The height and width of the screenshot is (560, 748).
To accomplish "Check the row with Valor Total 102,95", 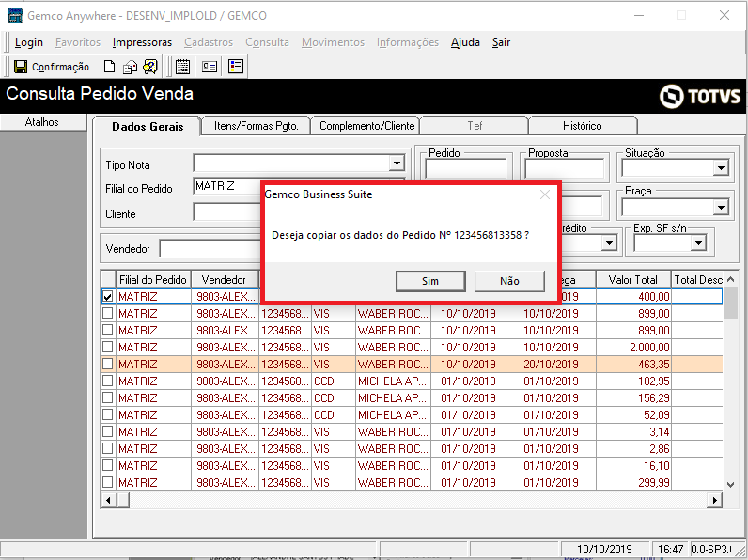I will tap(108, 381).
